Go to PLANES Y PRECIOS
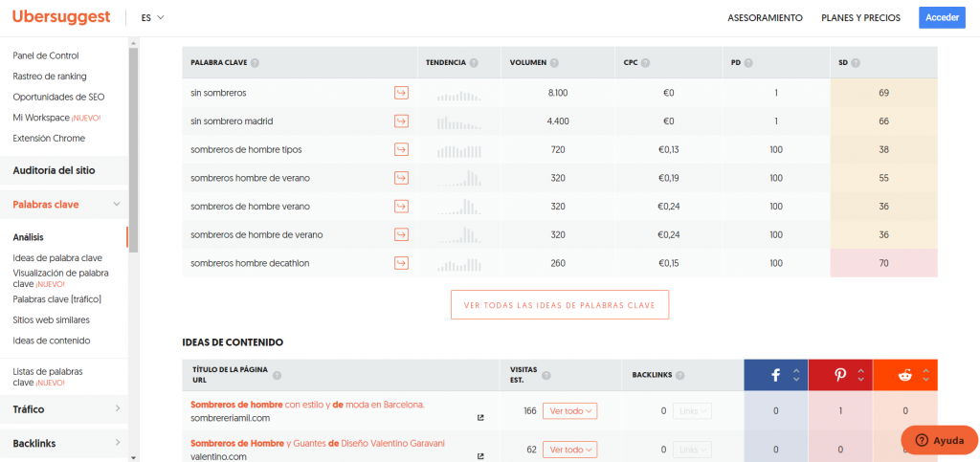Viewport: 980px width, 462px height. point(860,18)
